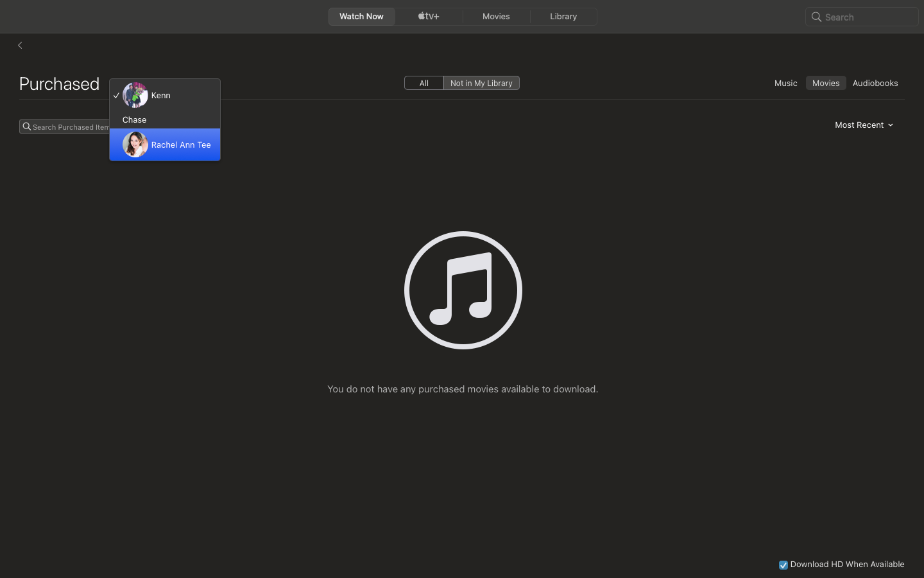The width and height of the screenshot is (924, 578).
Task: Select the Movies media filter
Action: coord(826,83)
